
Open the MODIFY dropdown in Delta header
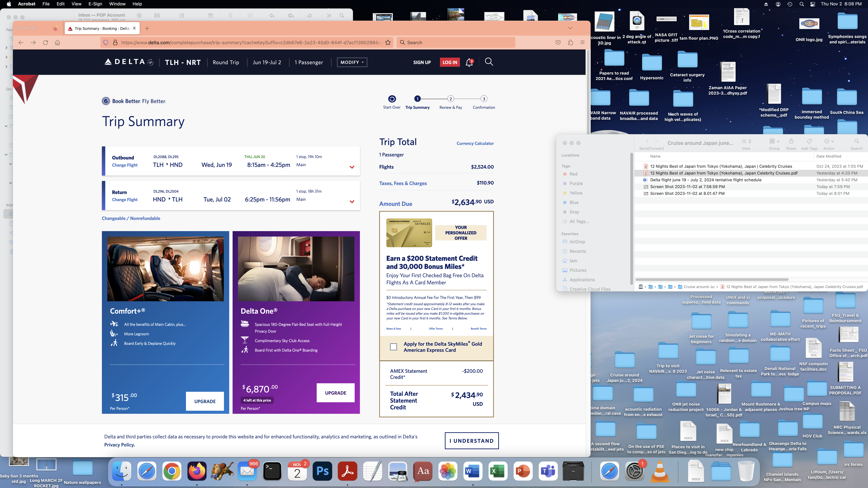pos(352,62)
